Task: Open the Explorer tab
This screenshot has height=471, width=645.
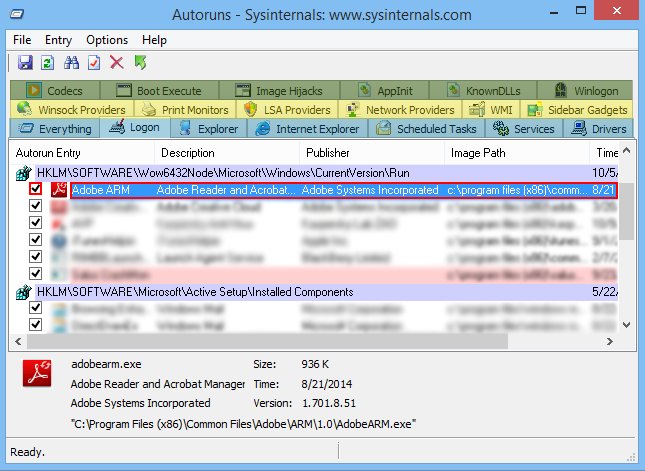Action: (209, 129)
